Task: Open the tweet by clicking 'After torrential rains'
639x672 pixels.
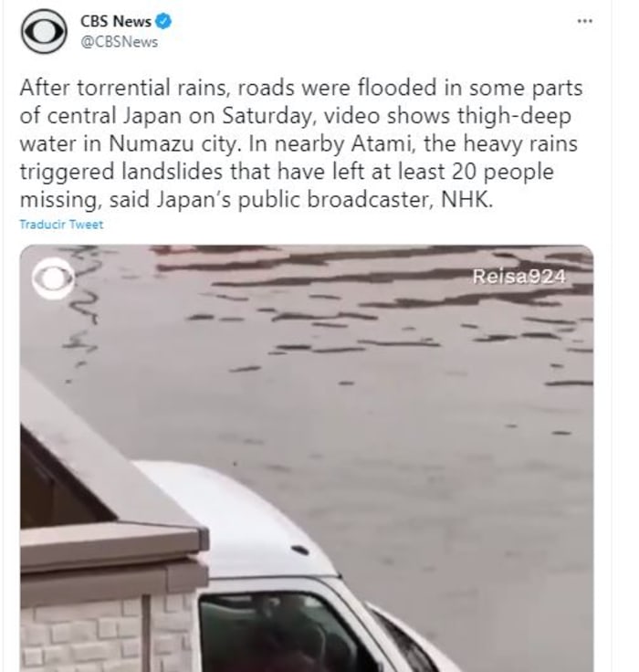Action: [x=122, y=88]
